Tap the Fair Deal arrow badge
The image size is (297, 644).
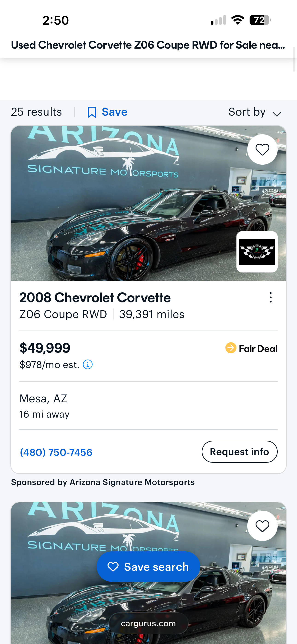point(231,348)
